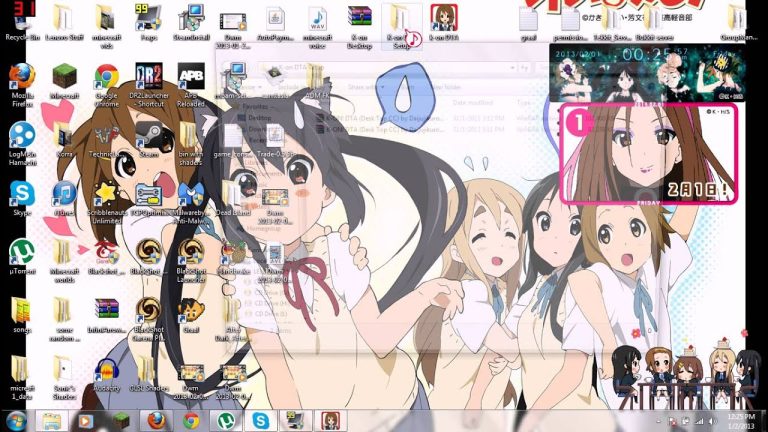Viewport: 768px width, 432px height.
Task: Open the volume tray icon
Action: click(x=712, y=421)
